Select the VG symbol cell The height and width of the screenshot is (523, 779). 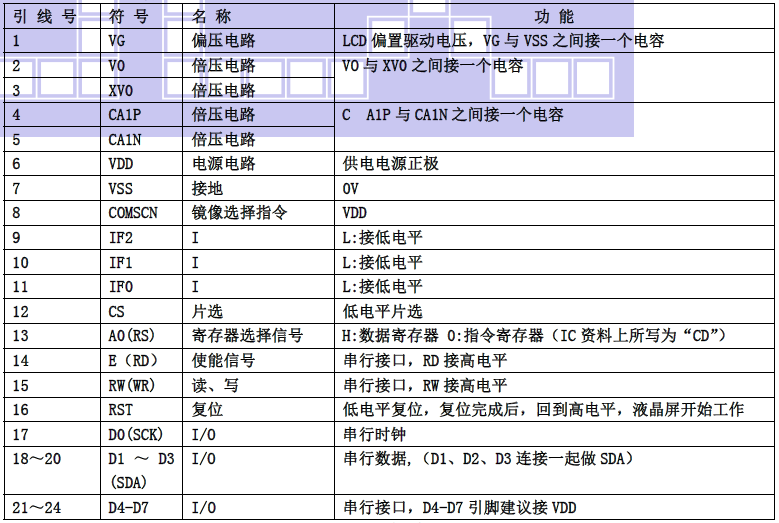tap(118, 41)
